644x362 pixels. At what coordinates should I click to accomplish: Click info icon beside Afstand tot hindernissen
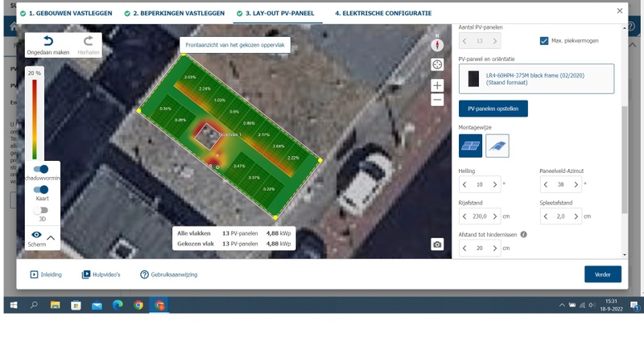click(524, 235)
